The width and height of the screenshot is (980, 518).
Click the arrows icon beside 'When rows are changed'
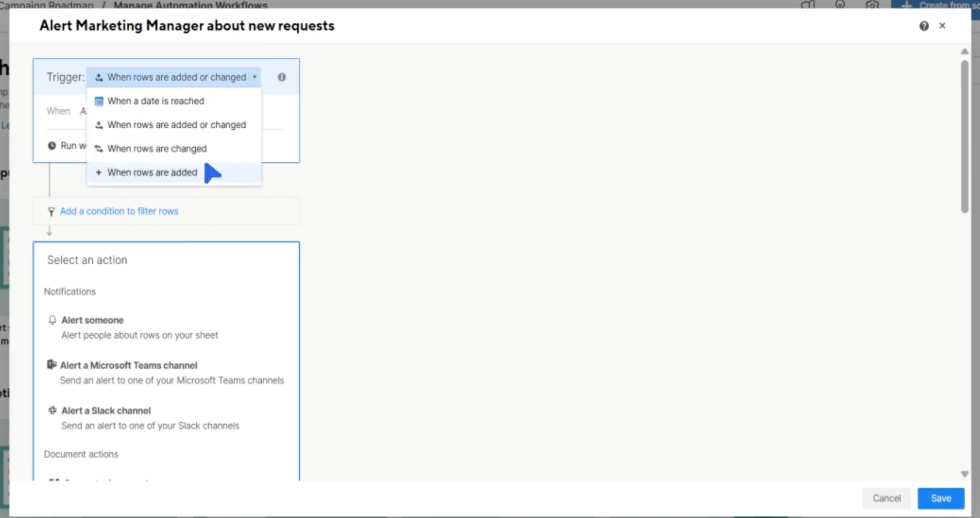click(x=99, y=149)
